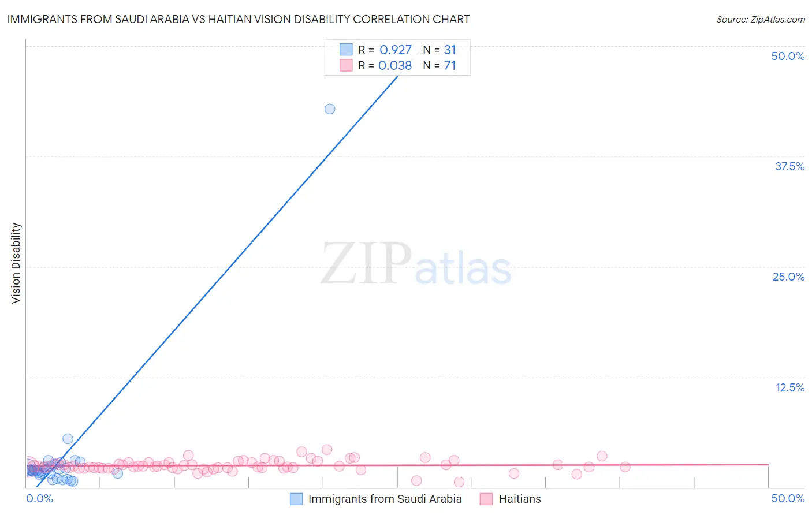Click the 12.5% y-axis tick label
The image size is (812, 515).
click(789, 387)
